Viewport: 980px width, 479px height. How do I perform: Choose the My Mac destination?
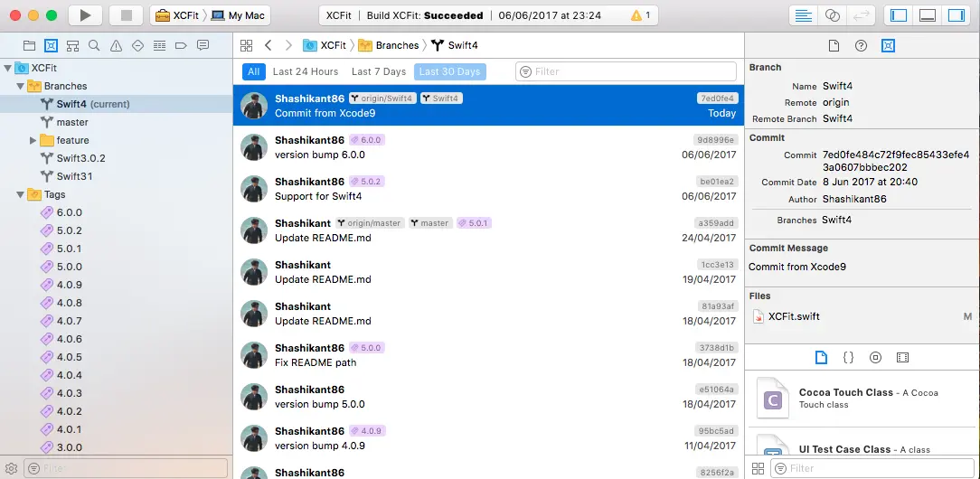click(x=238, y=15)
